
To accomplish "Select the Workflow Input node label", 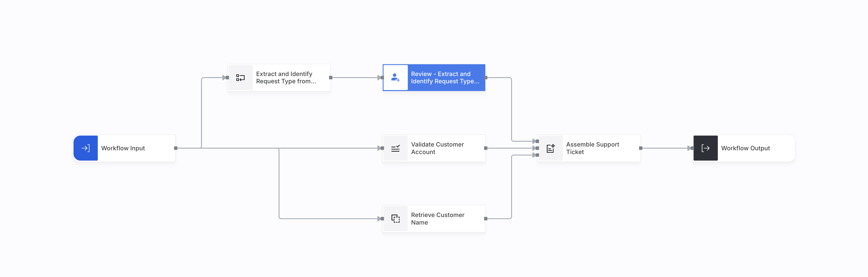I will pos(123,148).
